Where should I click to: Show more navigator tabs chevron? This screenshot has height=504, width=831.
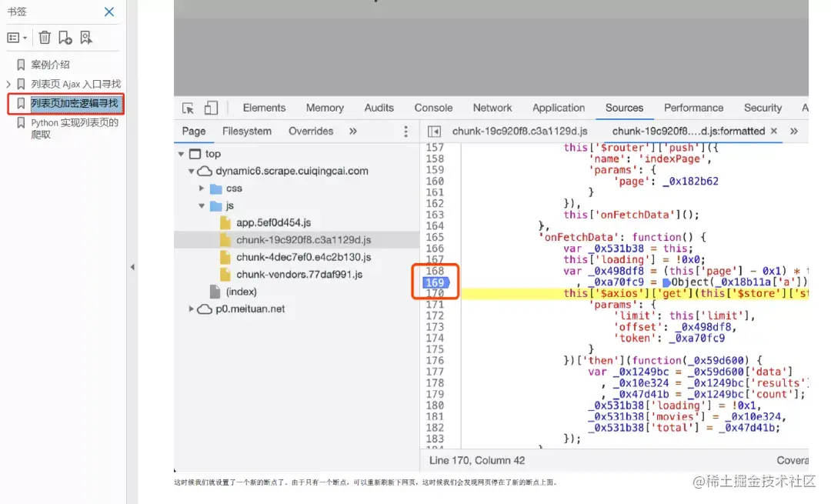tap(353, 132)
